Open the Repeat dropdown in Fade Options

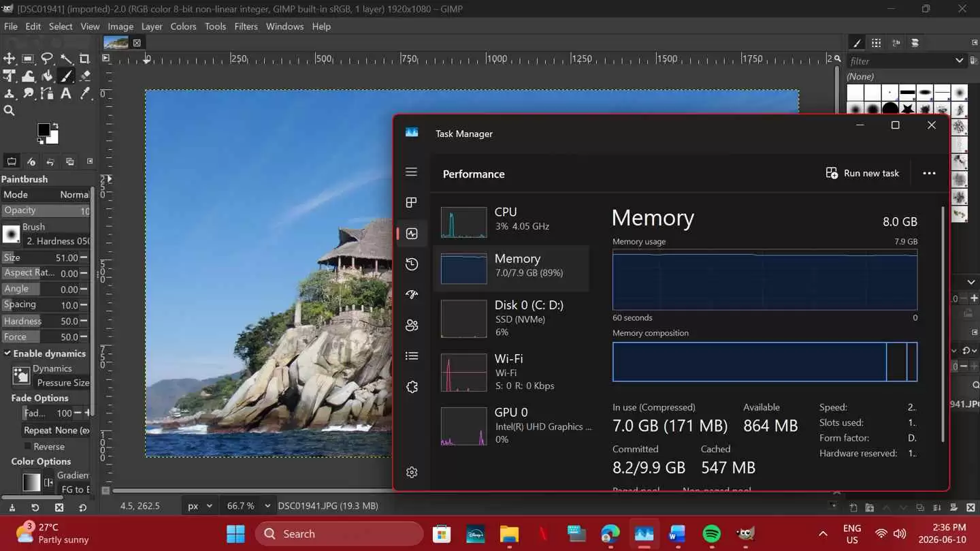click(x=56, y=430)
